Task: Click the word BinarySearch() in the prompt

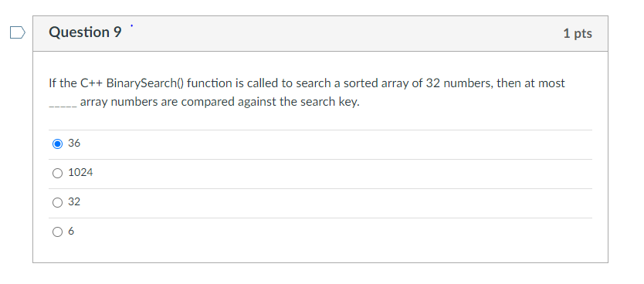Action: click(x=145, y=83)
